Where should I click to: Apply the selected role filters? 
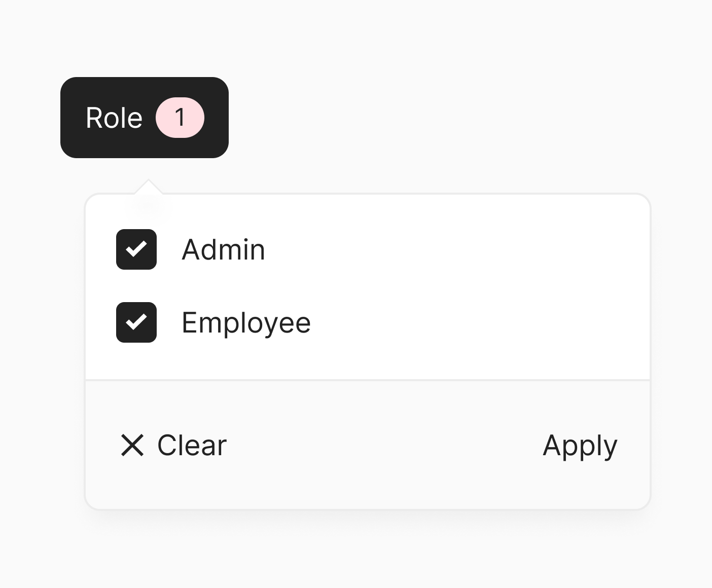(x=580, y=446)
